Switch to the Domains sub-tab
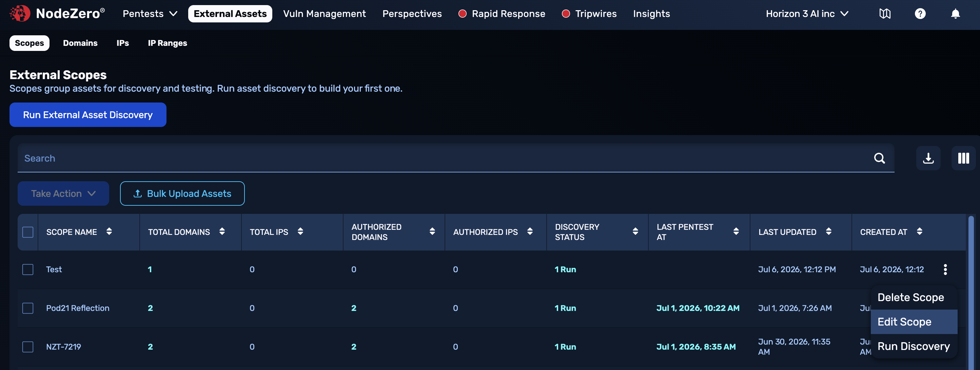Viewport: 980px width, 370px height. click(80, 43)
